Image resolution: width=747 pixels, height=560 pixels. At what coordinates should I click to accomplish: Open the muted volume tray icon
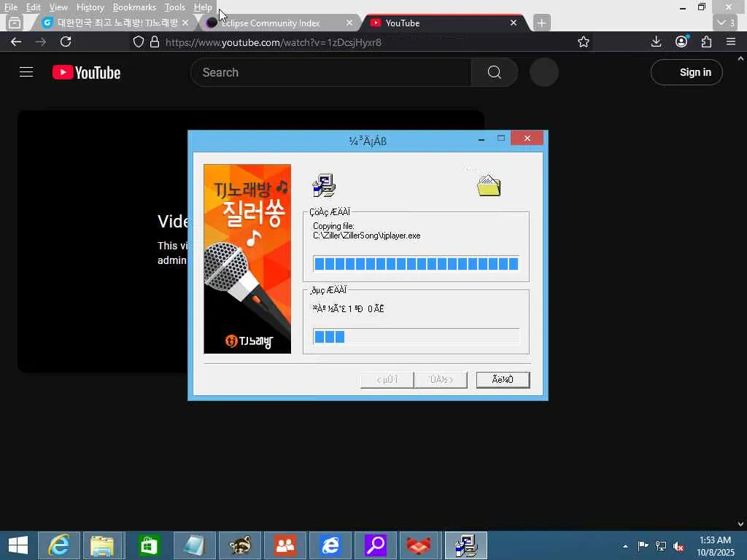(678, 546)
